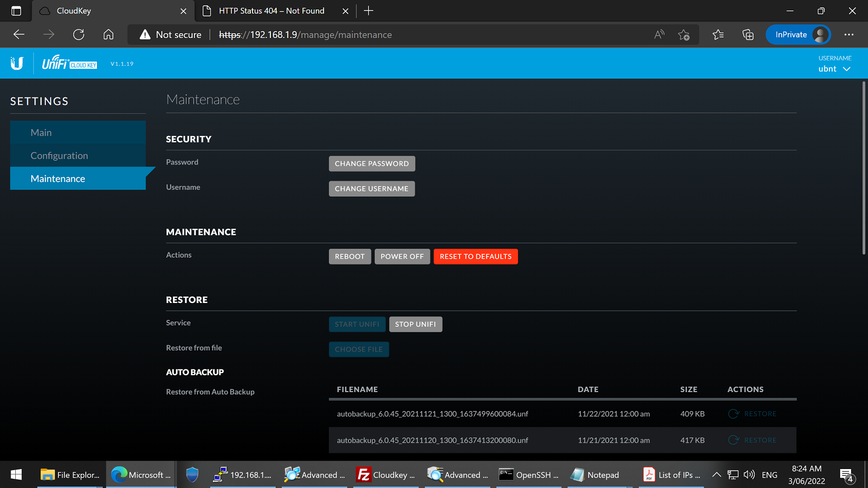Open the Main settings section
This screenshot has width=868, height=488.
41,132
